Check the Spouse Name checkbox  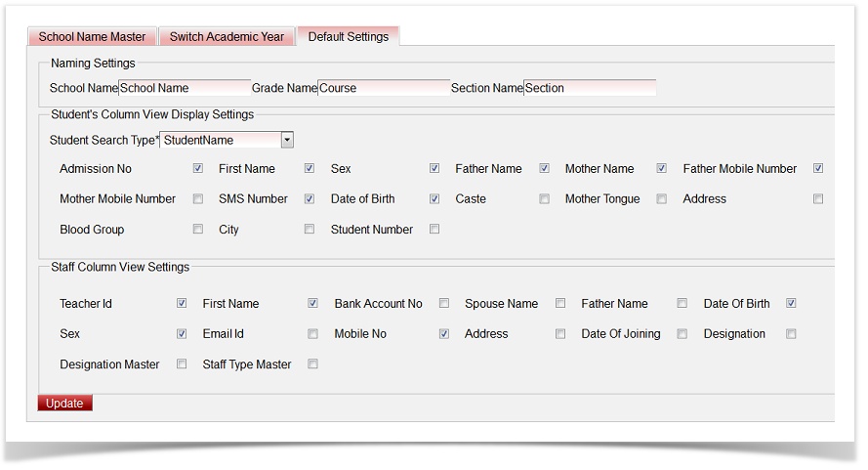[560, 303]
